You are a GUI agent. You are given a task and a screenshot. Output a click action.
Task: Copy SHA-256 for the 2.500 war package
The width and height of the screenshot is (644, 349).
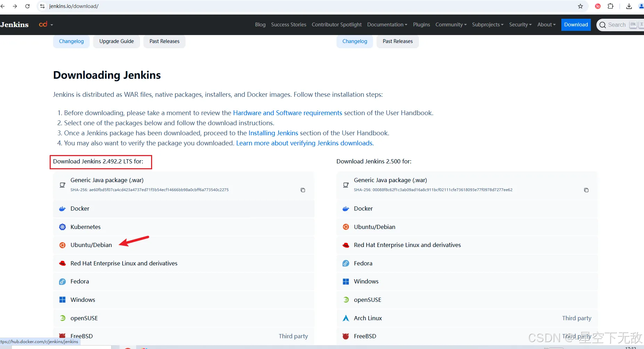[586, 190]
